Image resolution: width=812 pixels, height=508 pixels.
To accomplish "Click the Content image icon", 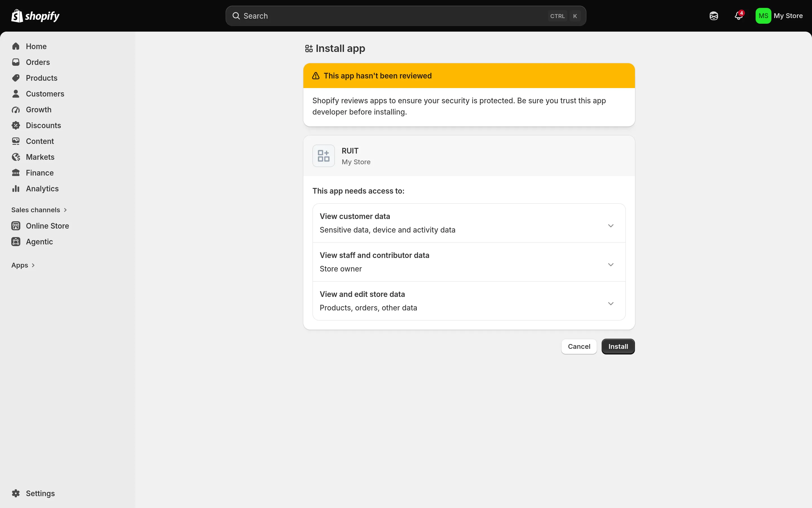I will [16, 141].
